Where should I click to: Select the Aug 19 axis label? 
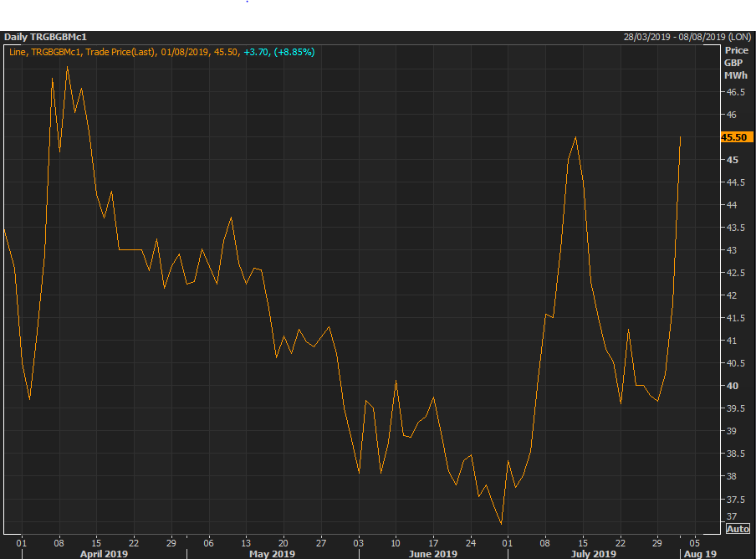[x=701, y=554]
